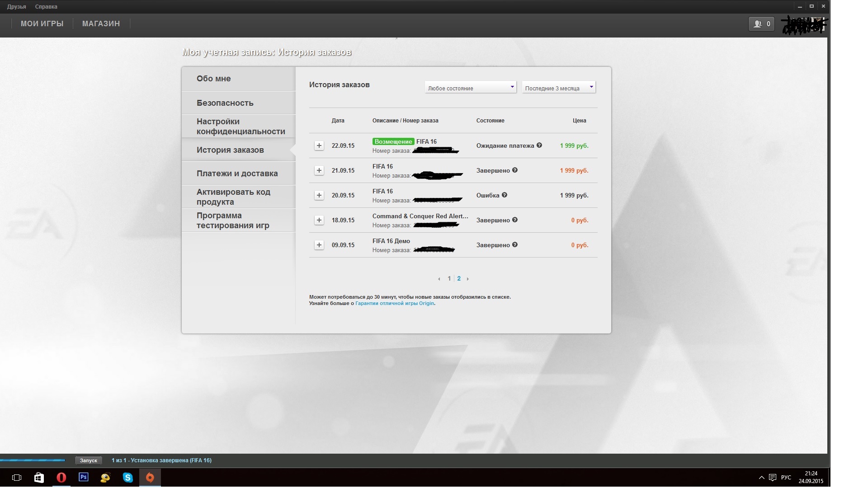Open Обо мне account section
868x488 pixels.
[239, 79]
